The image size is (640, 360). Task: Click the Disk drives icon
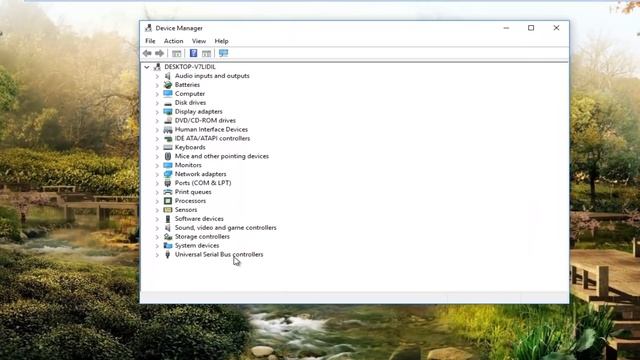pos(168,103)
